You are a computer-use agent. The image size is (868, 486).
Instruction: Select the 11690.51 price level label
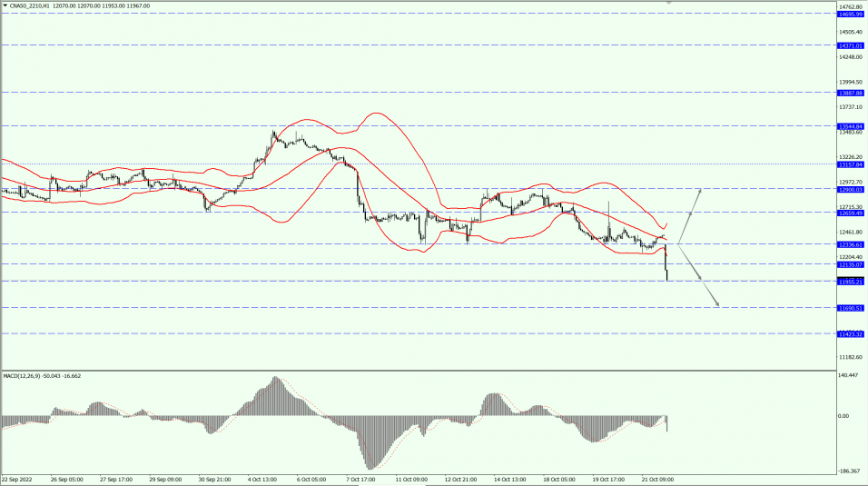[851, 308]
